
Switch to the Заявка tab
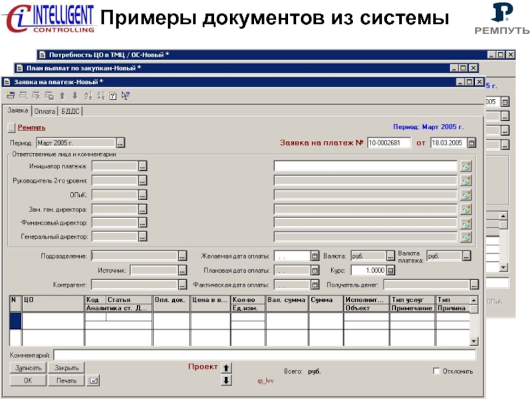point(18,110)
